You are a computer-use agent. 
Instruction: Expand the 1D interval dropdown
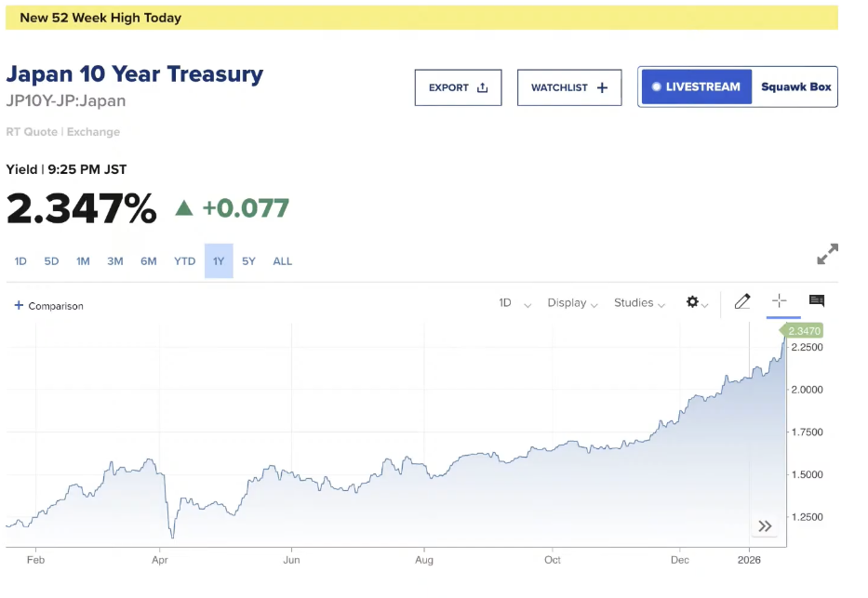(514, 303)
